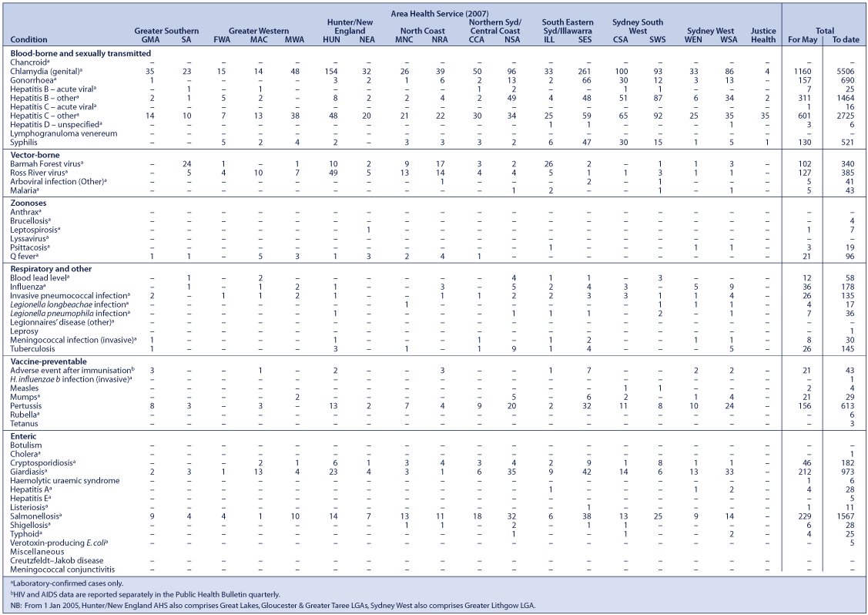This screenshot has width=868, height=615.
Task: Select the "Arboviral infection (Other)" label
Action: pyautogui.click(x=59, y=182)
